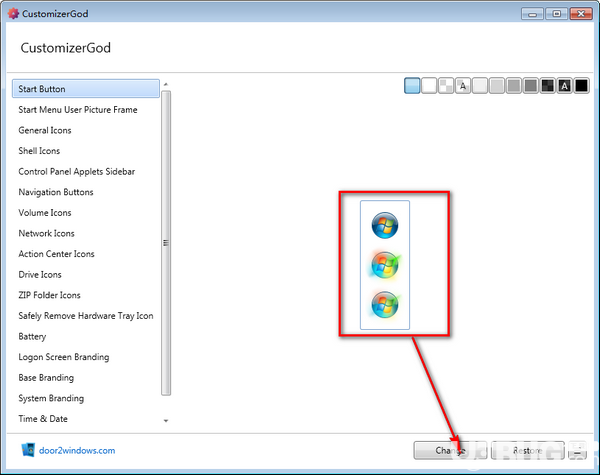Screen dimensions: 600x475
Task: Select Action Center Icons
Action: (x=56, y=254)
